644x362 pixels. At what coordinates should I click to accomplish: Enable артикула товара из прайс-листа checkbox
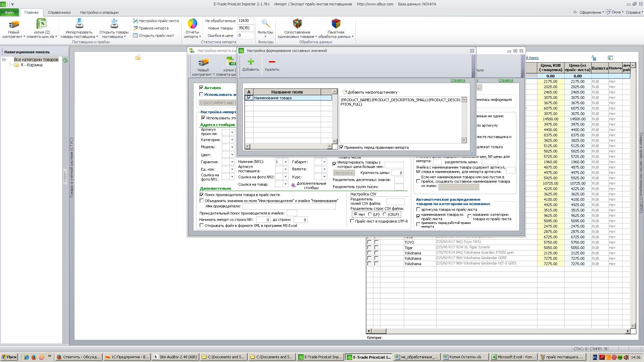(x=418, y=210)
